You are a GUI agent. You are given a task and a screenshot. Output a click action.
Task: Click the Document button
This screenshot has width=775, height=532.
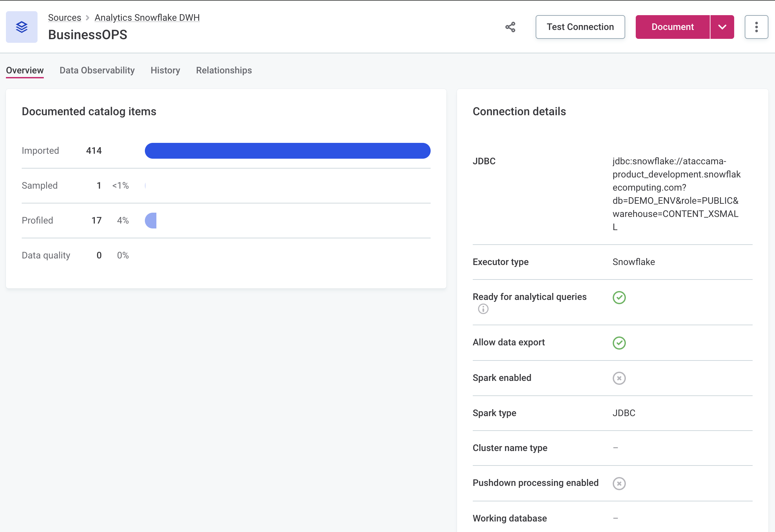[x=673, y=27]
